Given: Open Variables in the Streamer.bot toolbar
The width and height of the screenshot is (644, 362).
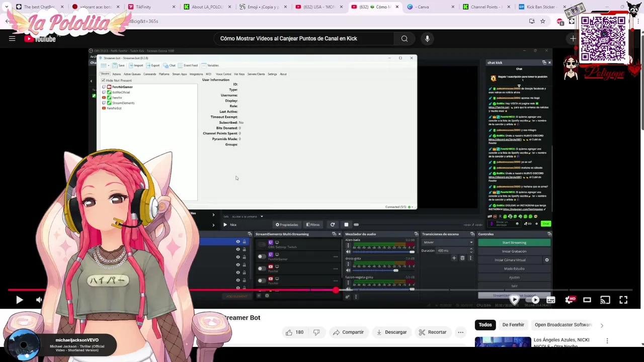Looking at the screenshot, I should click(210, 65).
